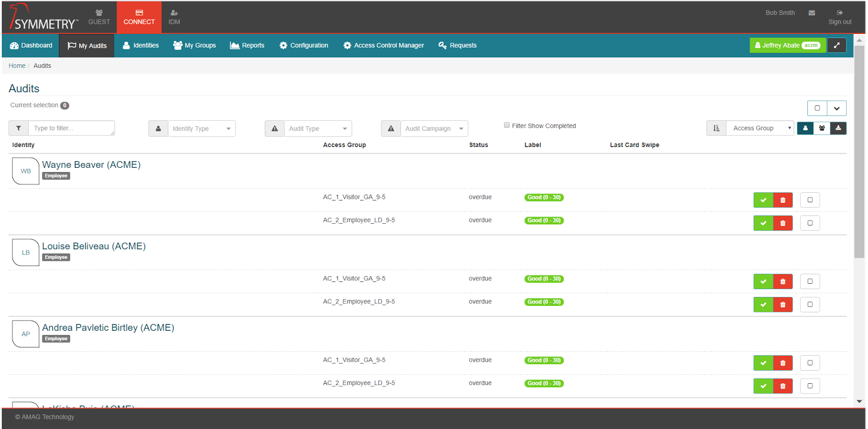
Task: Click inside the Type to filter field
Action: coord(71,128)
